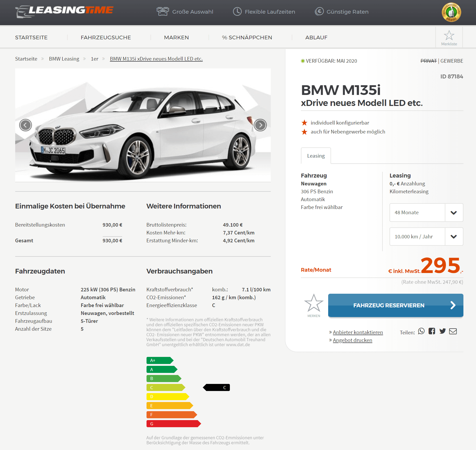Show next car image
The image size is (476, 450).
[260, 125]
